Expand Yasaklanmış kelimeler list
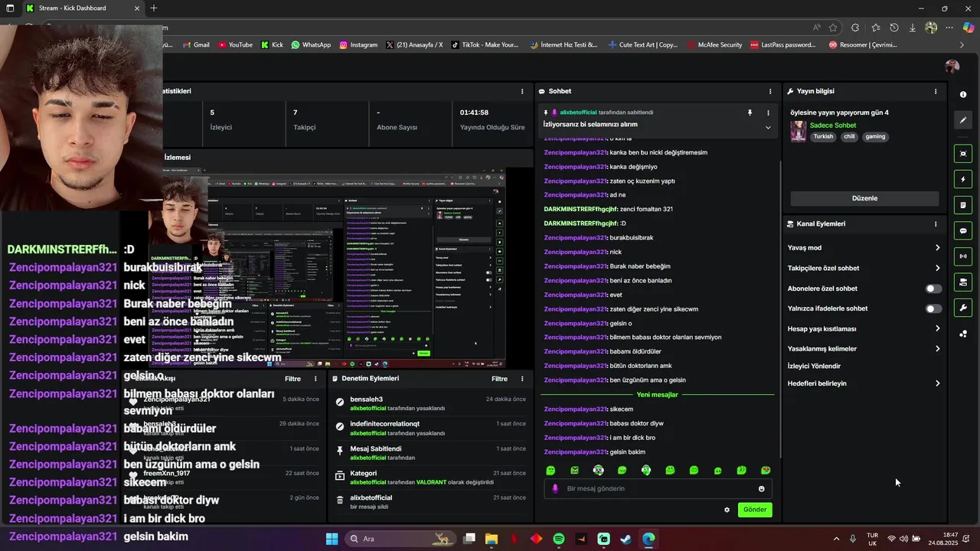Image resolution: width=980 pixels, height=551 pixels. click(x=864, y=349)
